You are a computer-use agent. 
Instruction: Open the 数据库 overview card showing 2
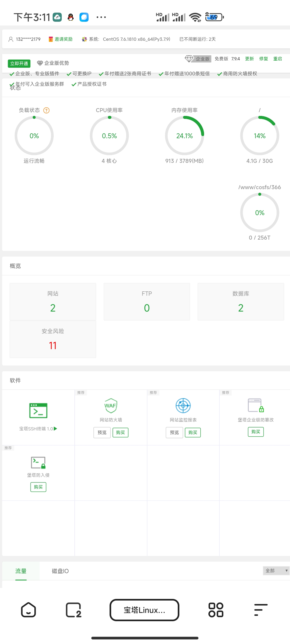coord(241,302)
